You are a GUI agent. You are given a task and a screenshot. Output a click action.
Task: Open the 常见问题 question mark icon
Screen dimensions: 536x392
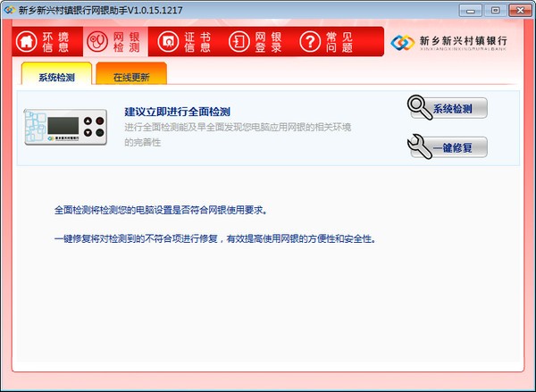(310, 42)
